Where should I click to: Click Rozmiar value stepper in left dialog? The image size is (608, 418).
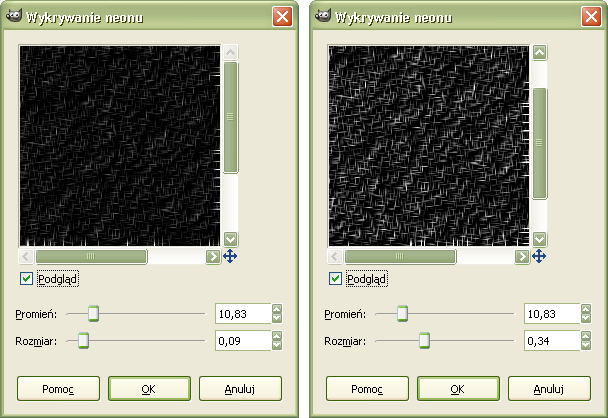pyautogui.click(x=277, y=341)
